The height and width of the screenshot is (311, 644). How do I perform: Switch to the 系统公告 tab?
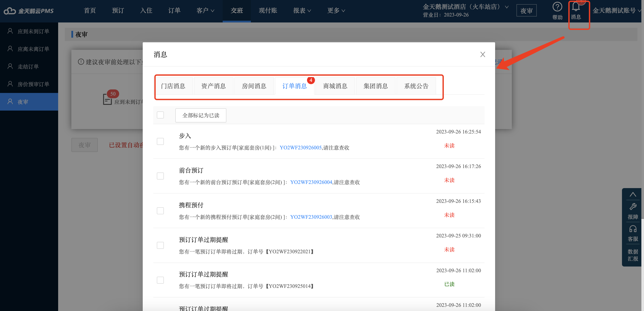[x=416, y=86]
